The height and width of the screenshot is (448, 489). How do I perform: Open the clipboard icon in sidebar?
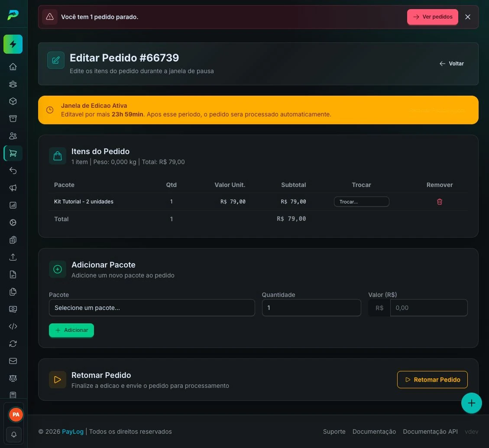point(13,240)
